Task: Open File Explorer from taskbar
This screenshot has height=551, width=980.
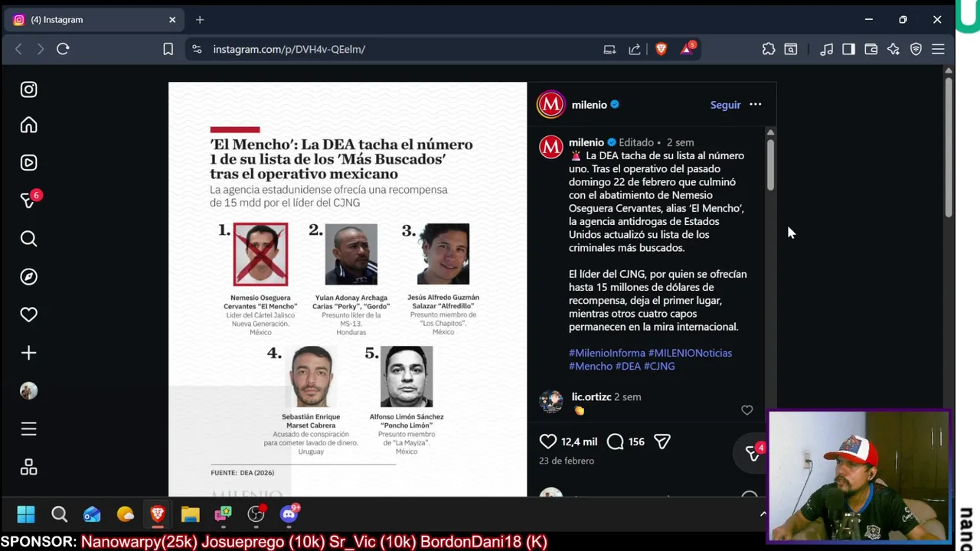Action: coord(190,514)
